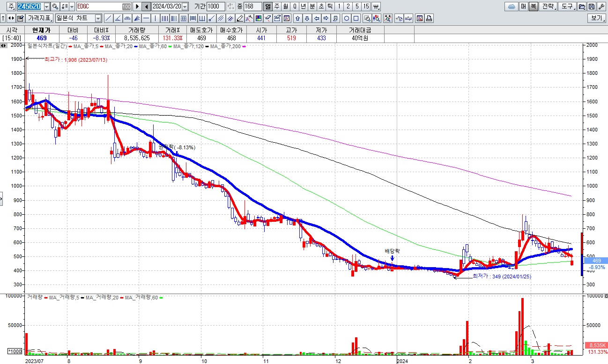Click the save diskette icon
Screen dimensions: 608x364
592,7
